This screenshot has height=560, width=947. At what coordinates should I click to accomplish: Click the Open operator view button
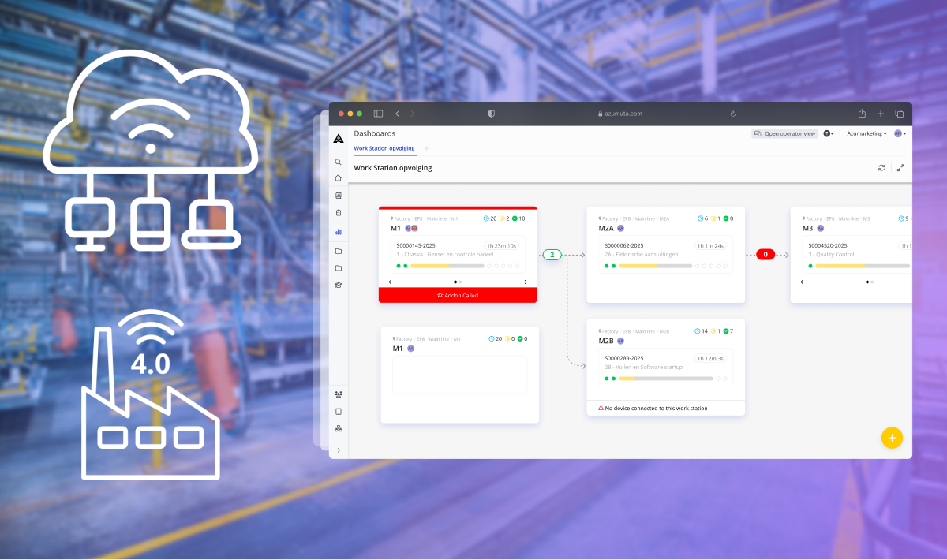pos(784,133)
